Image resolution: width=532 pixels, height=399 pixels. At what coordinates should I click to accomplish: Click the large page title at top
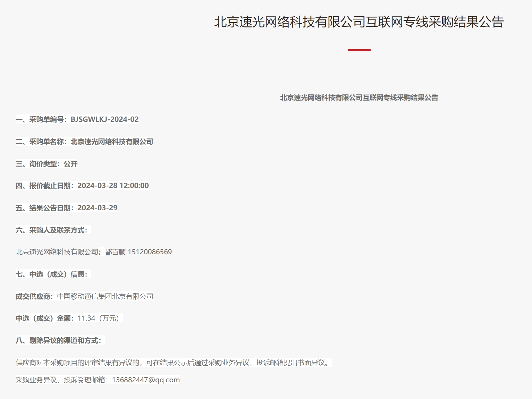[x=359, y=22]
